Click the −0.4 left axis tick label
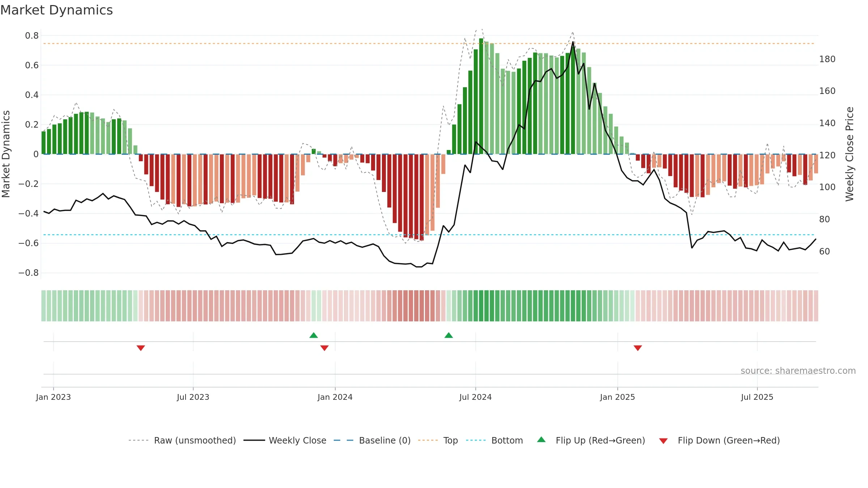 click(x=29, y=214)
